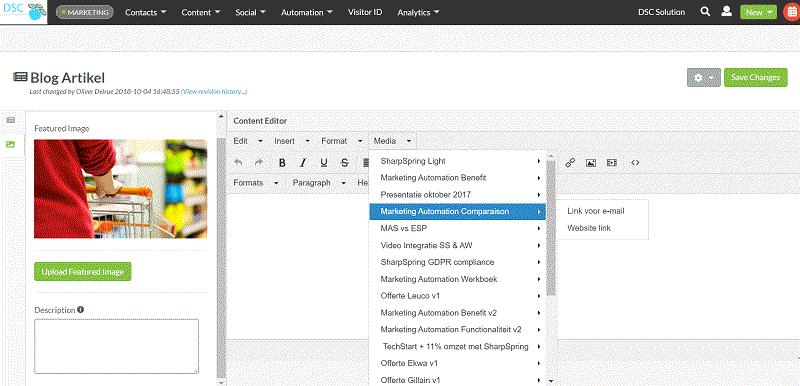Screen dimensions: 800x386
Task: Select Offerte Ekwa v1 entry
Action: [458, 364]
